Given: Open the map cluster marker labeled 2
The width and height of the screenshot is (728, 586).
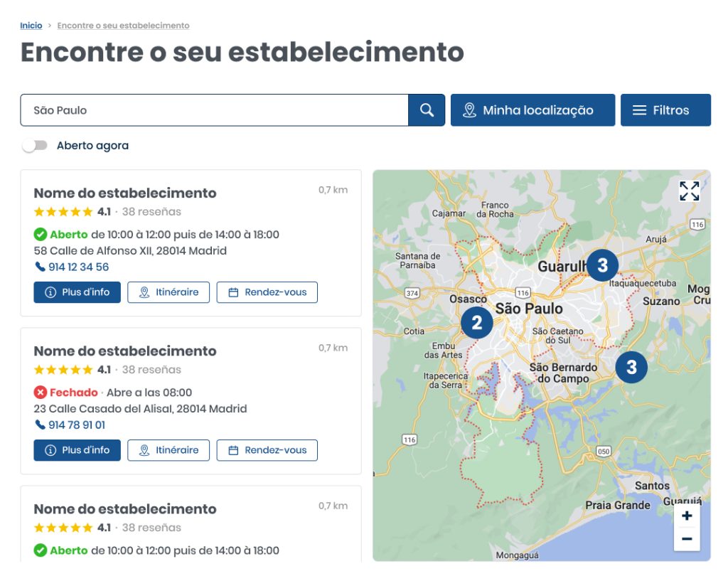Looking at the screenshot, I should [477, 323].
